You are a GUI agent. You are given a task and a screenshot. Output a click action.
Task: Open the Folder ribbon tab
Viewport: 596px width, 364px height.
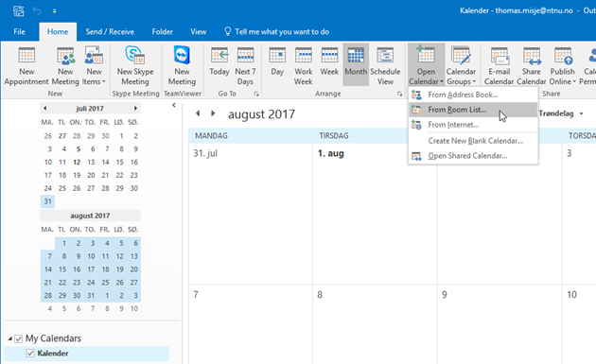click(x=163, y=31)
